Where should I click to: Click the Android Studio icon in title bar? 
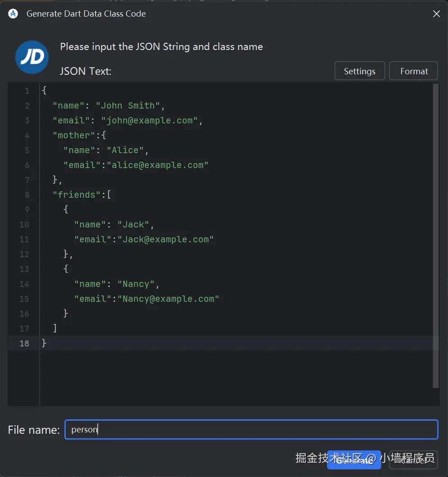[x=13, y=14]
